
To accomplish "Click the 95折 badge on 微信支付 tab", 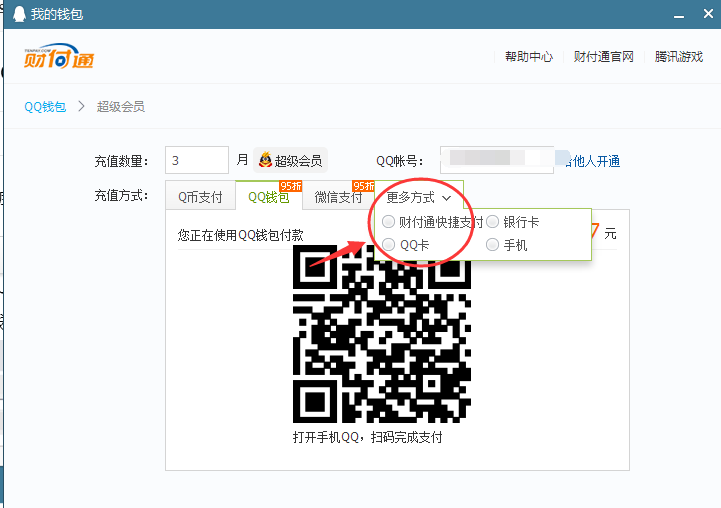I will coord(363,186).
